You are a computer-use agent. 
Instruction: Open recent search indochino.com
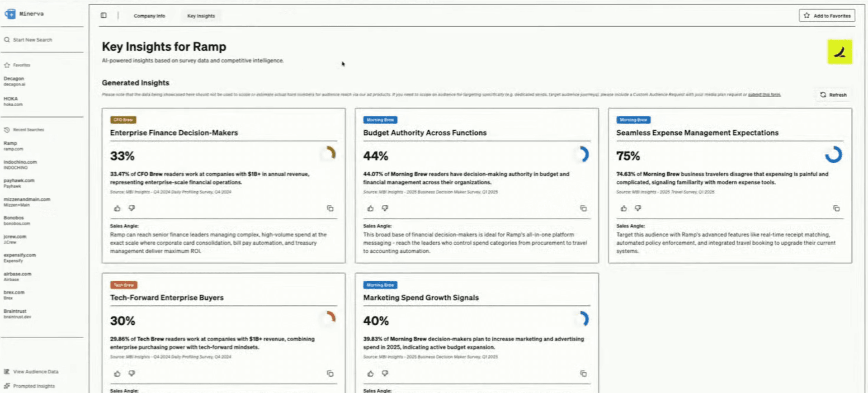tap(20, 165)
